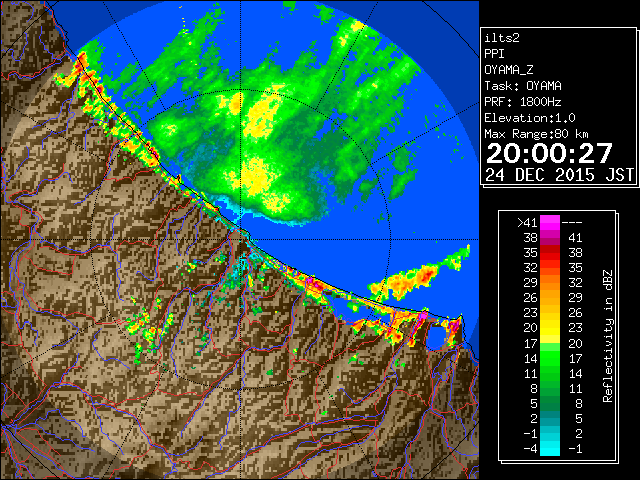The height and width of the screenshot is (480, 640).
Task: Click the "Task: OYAMA" line
Action: pyautogui.click(x=523, y=86)
